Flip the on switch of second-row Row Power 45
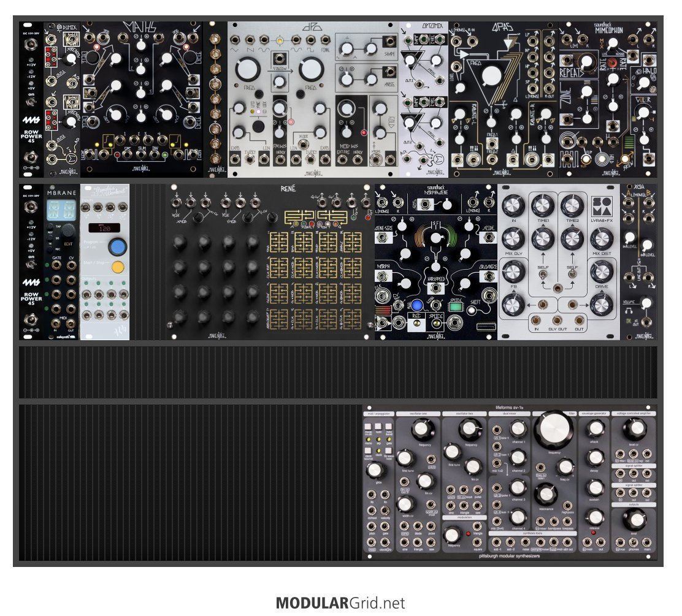Viewport: 682px width, 616px height. [31, 264]
